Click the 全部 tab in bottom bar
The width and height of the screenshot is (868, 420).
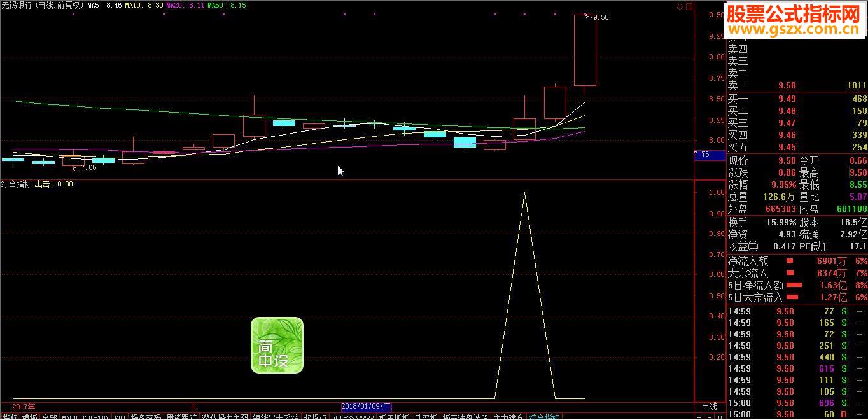pyautogui.click(x=50, y=417)
